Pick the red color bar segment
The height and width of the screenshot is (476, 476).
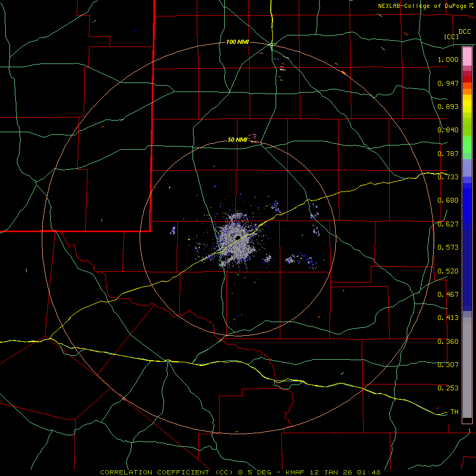tap(467, 79)
